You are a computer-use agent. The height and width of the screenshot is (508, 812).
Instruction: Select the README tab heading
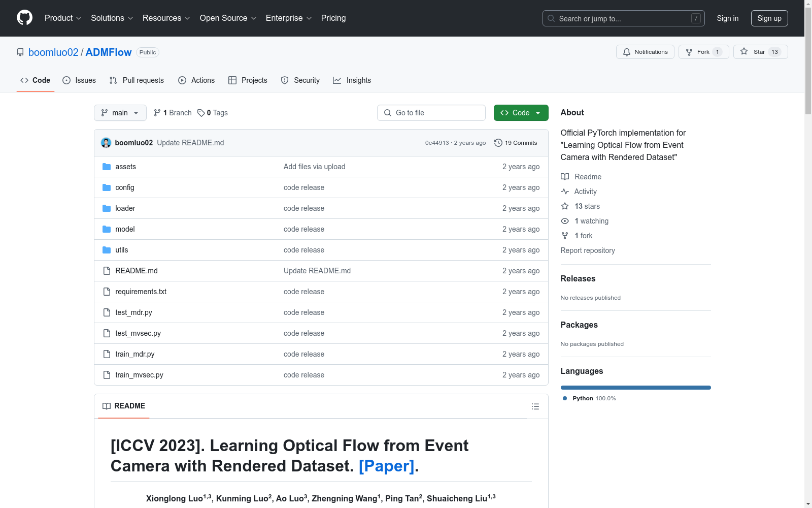coord(124,406)
